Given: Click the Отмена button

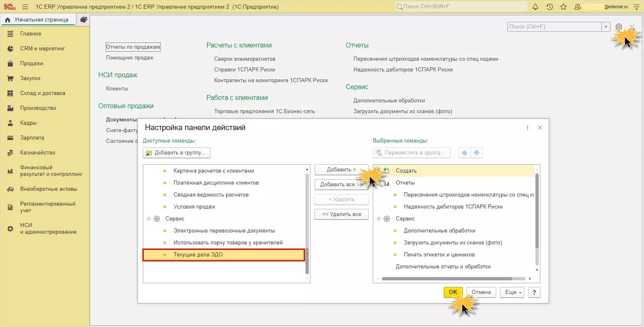Looking at the screenshot, I should (x=481, y=292).
